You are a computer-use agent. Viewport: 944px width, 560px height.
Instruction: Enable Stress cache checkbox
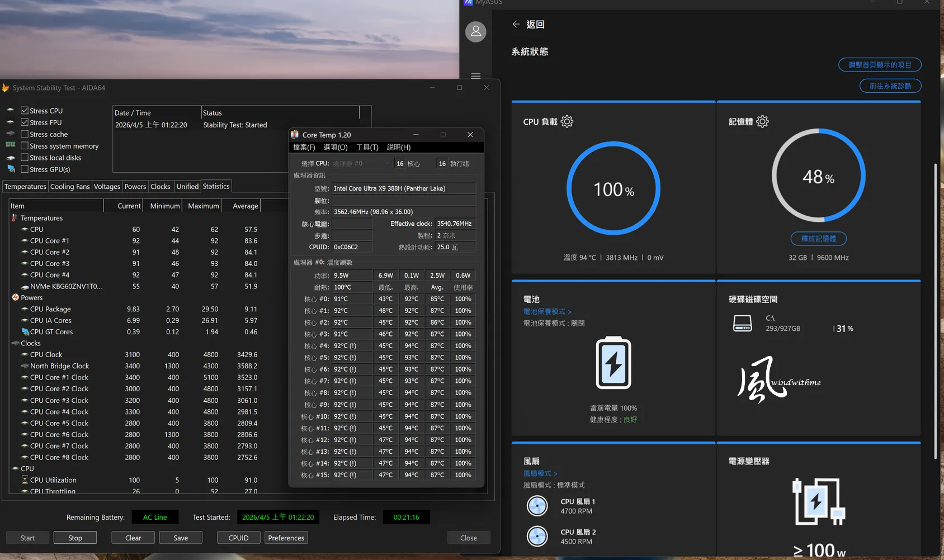(x=25, y=134)
